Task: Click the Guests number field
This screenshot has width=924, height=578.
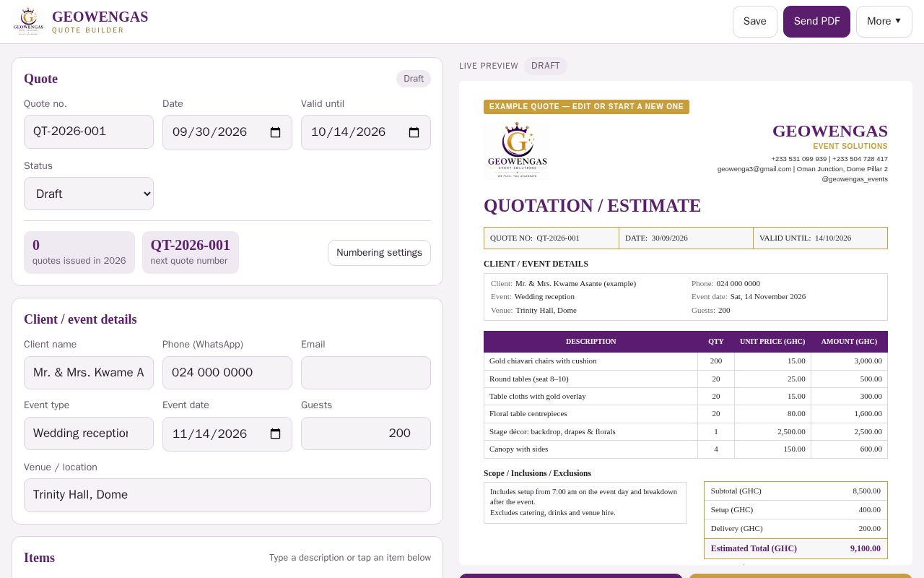Action: [x=366, y=433]
